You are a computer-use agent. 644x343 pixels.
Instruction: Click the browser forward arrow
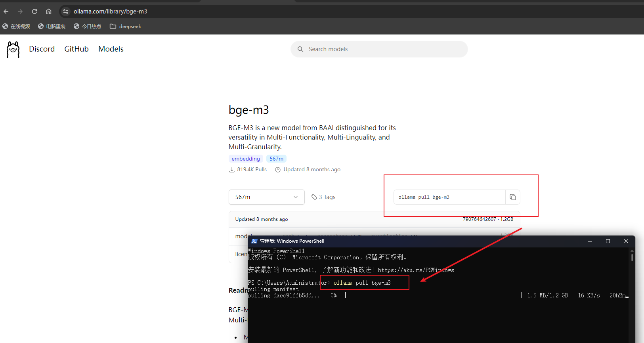coord(20,11)
